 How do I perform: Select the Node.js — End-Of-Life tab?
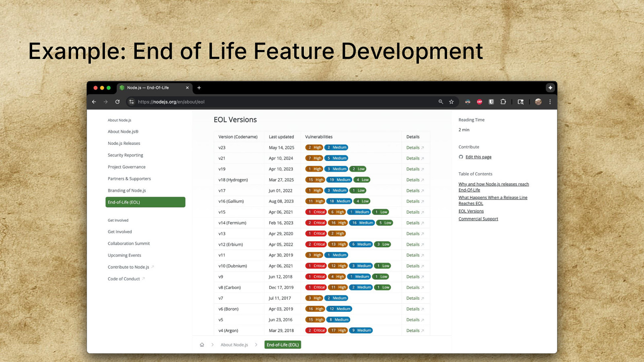pos(148,88)
